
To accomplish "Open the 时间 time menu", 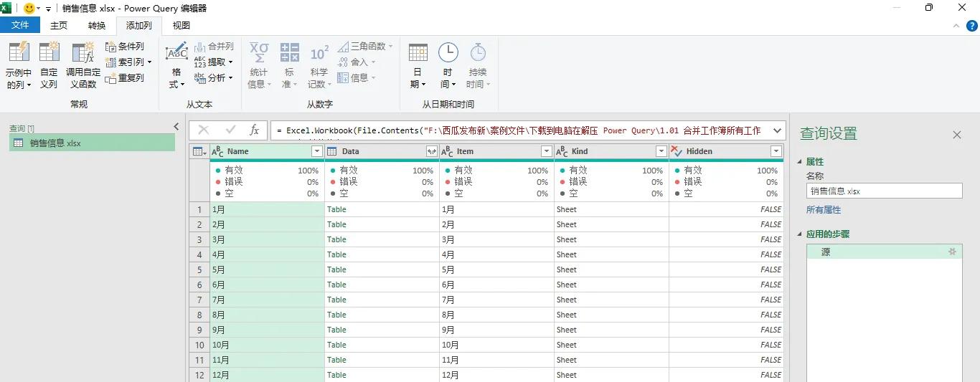I will coord(448,65).
